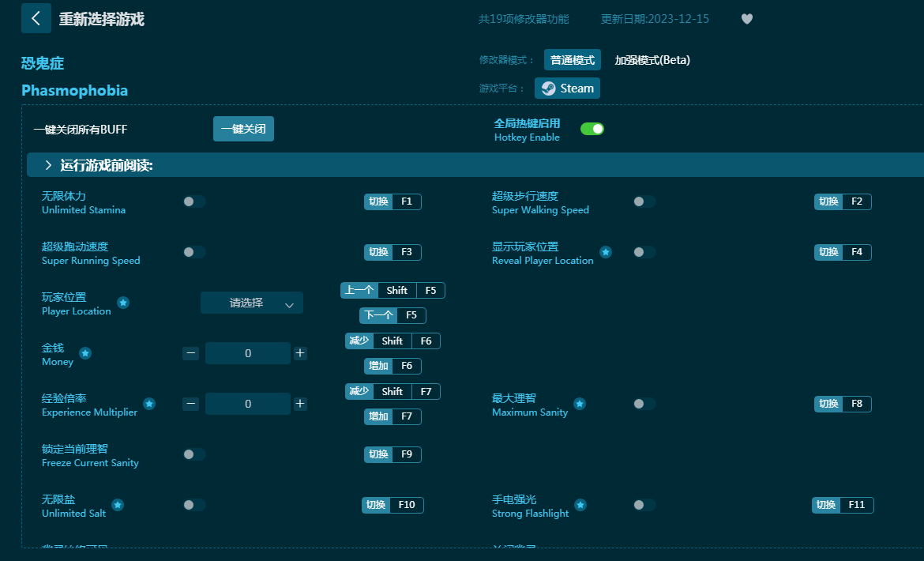Click 增加 F6 Money hotkey
Viewport: 924px width, 561px height.
393,366
